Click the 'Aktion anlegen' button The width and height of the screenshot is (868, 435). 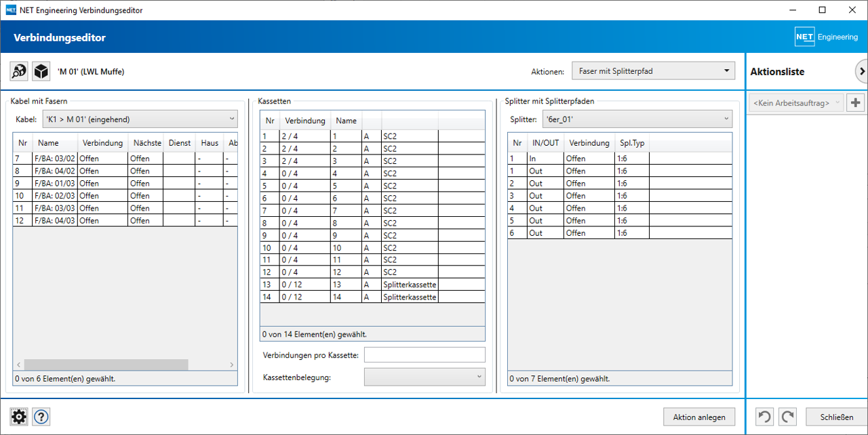(699, 417)
